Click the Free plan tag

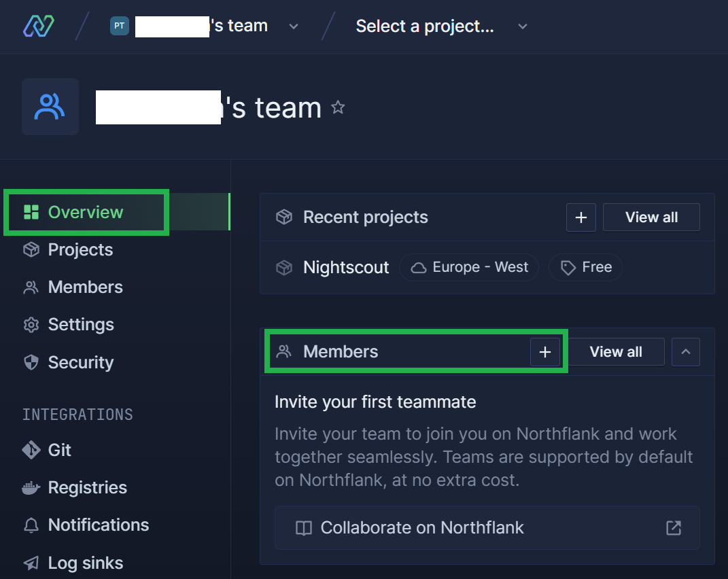click(585, 268)
